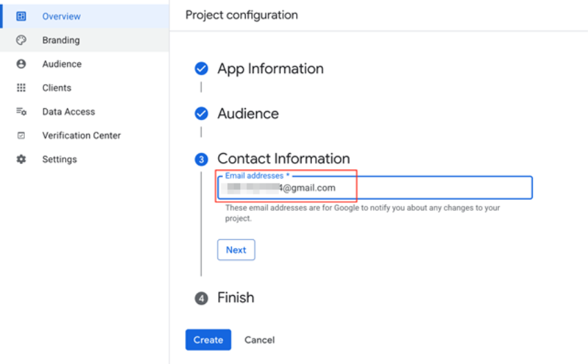Click the Verification Center checkbox icon
Screen dimensions: 588x364
click(21, 136)
